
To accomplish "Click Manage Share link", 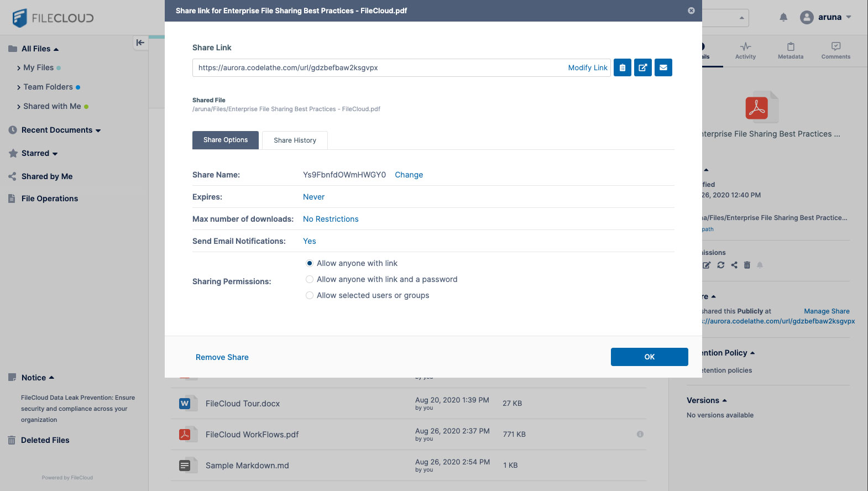I will tap(827, 311).
